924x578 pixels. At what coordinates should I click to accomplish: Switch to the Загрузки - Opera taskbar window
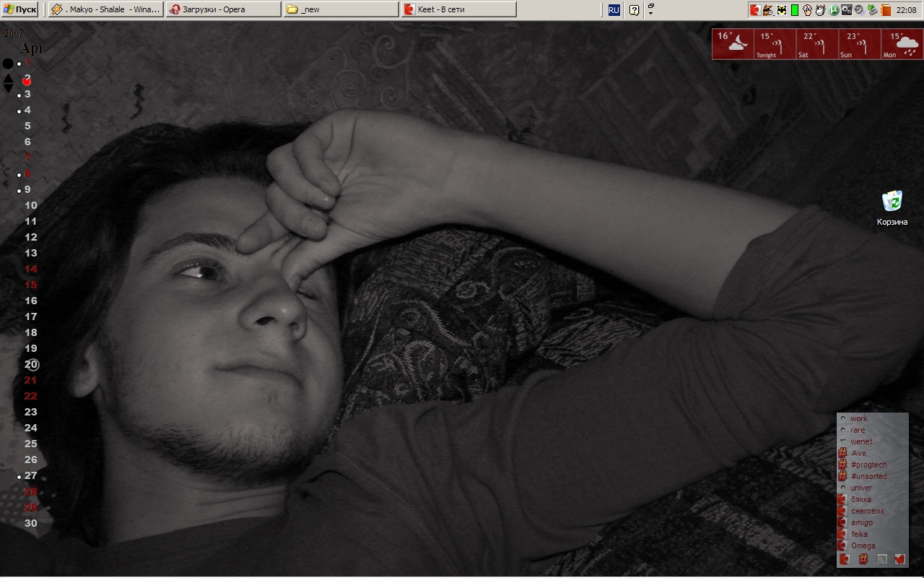[223, 9]
